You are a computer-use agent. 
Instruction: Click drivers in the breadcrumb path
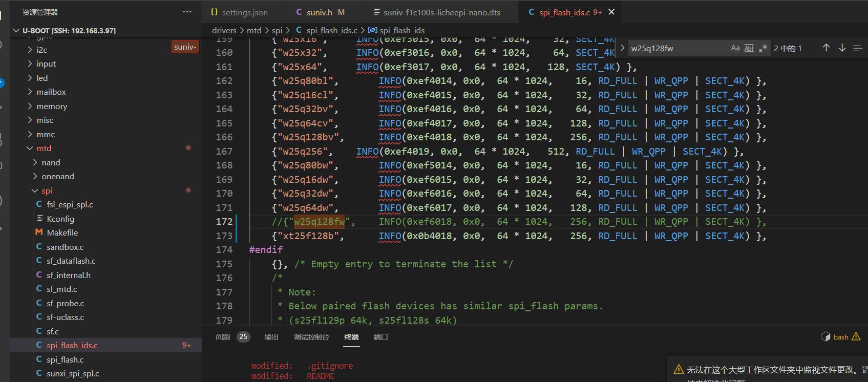224,31
